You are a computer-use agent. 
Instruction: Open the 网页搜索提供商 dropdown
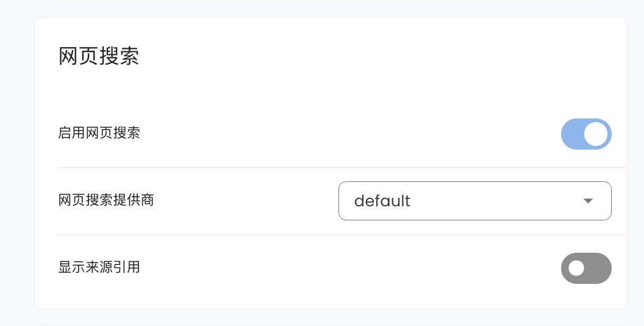coord(474,201)
